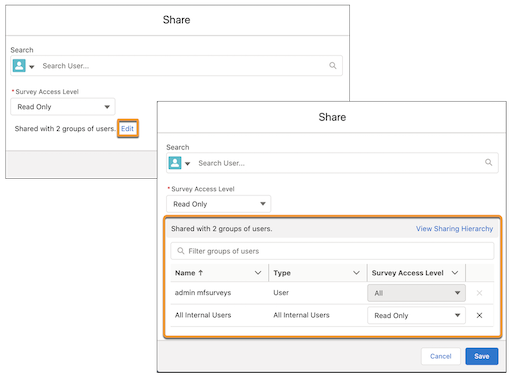Click the user icon in back Share dialog search
The width and height of the screenshot is (509, 376).
(x=19, y=66)
